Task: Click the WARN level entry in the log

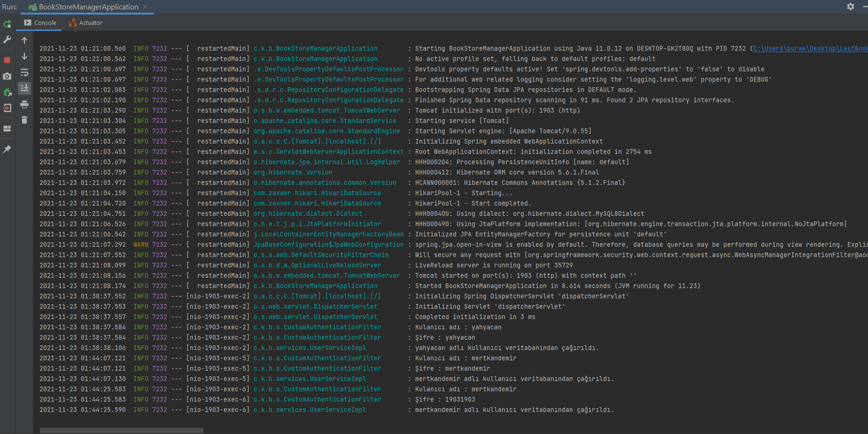Action: [141, 244]
